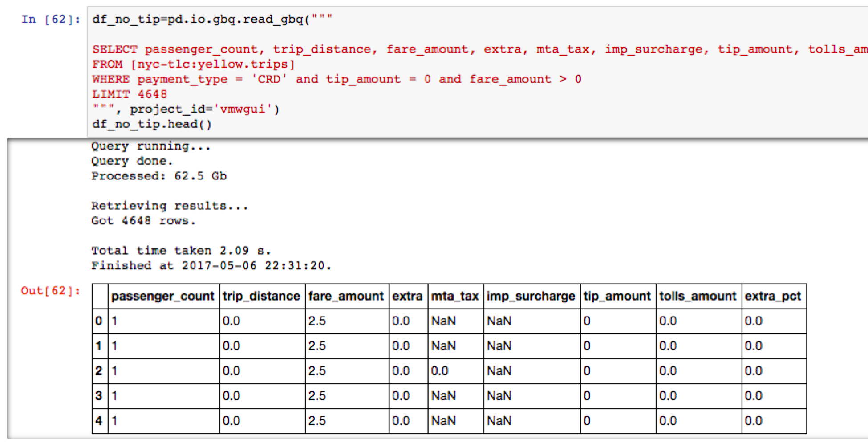Click the fare_amount 2.5 cell in row 4
Image resolution: width=868 pixels, height=447 pixels.
[x=346, y=421]
